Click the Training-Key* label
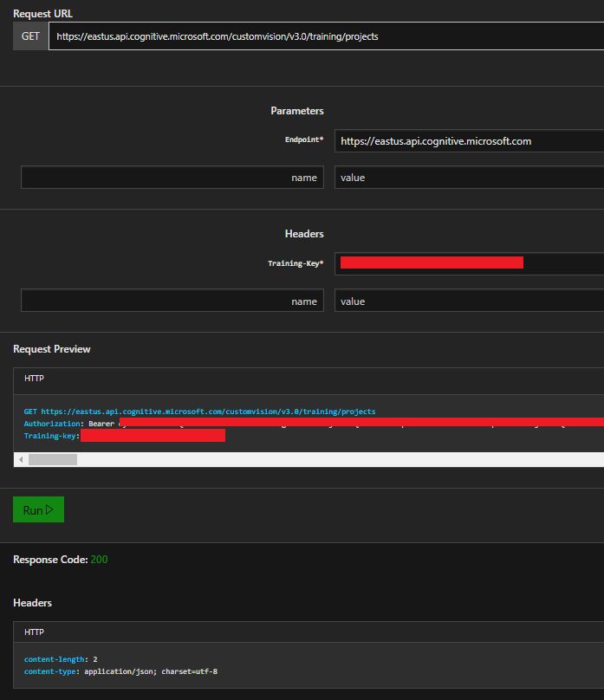Image resolution: width=604 pixels, height=700 pixels. (296, 263)
